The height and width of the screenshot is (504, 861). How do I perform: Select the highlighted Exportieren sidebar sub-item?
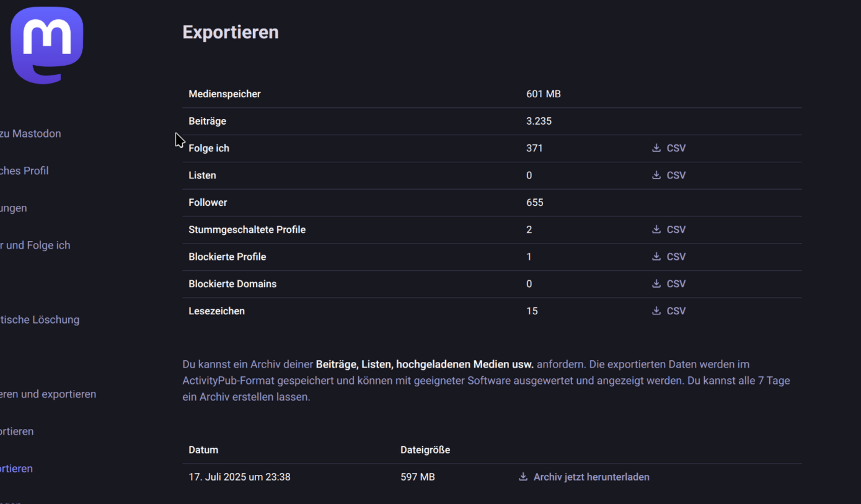(17, 469)
